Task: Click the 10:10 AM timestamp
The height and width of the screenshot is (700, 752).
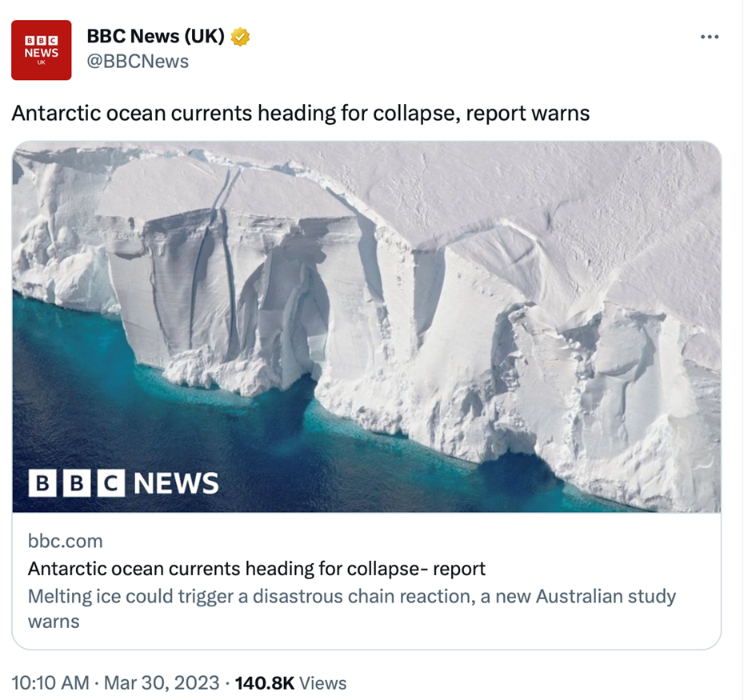Action: point(50,682)
